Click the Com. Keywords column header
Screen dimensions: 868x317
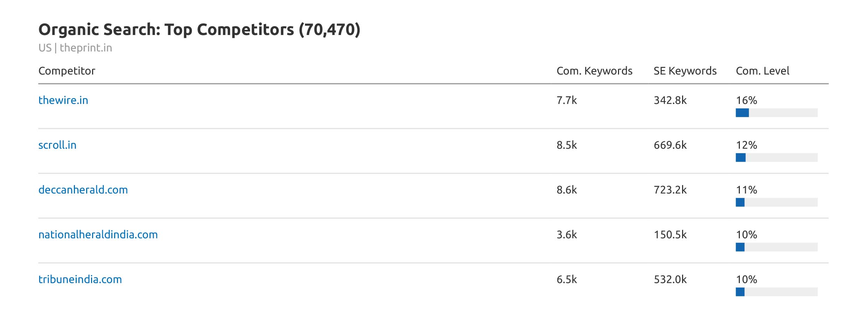[x=594, y=71]
